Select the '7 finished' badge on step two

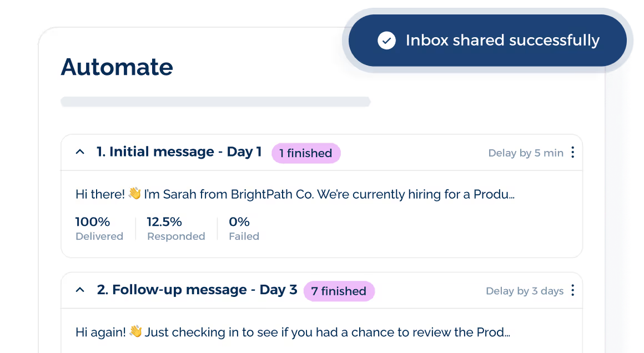tap(339, 291)
